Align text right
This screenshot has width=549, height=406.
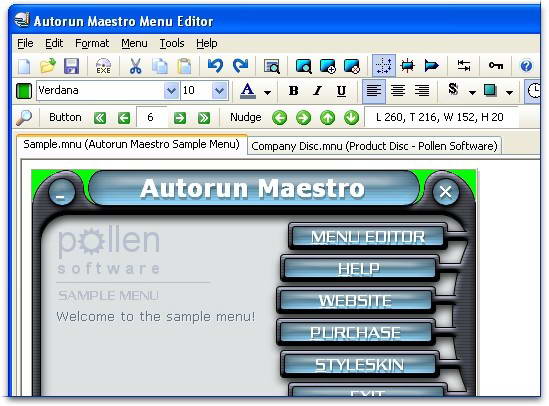coord(422,91)
